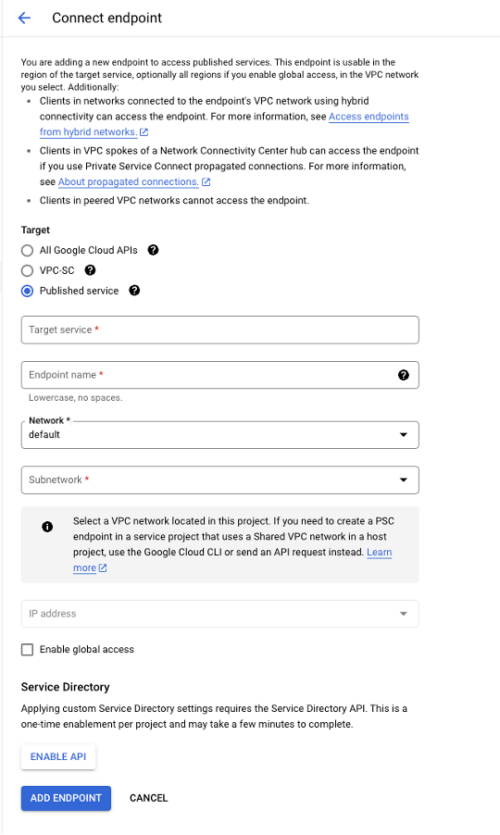The image size is (500, 835).
Task: Click external link icon after propagated connections
Action: pos(206,182)
